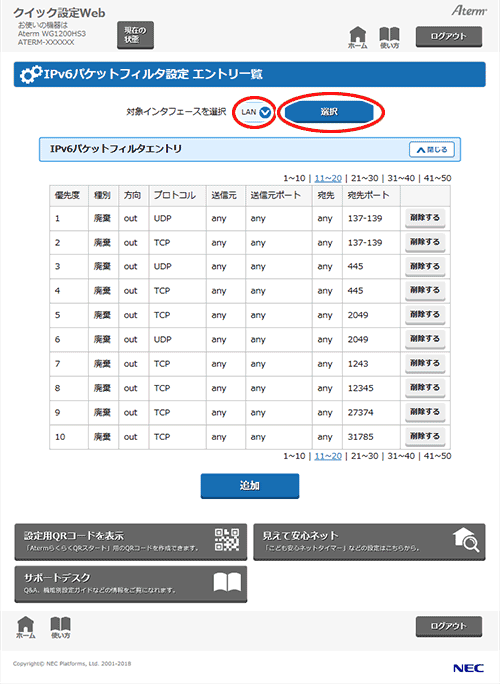Screen dimensions: 500x684
Task: Click the 種別 column header
Action: [103, 195]
